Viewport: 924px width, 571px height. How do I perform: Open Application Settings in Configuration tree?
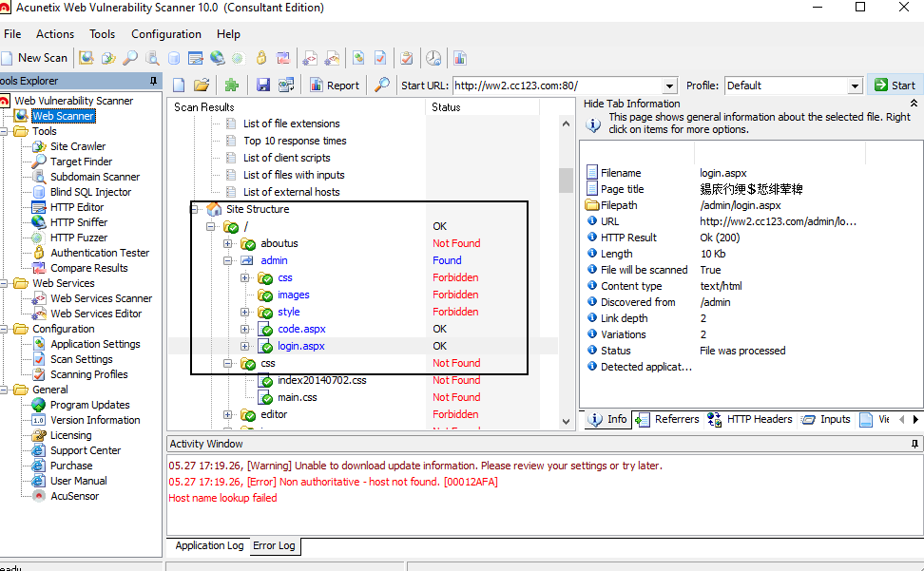tap(95, 344)
